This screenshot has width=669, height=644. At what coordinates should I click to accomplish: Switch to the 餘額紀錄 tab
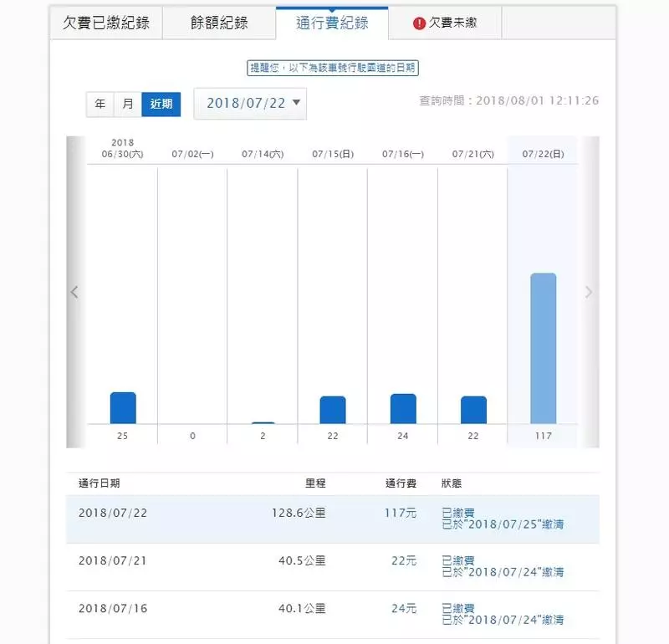coord(219,23)
